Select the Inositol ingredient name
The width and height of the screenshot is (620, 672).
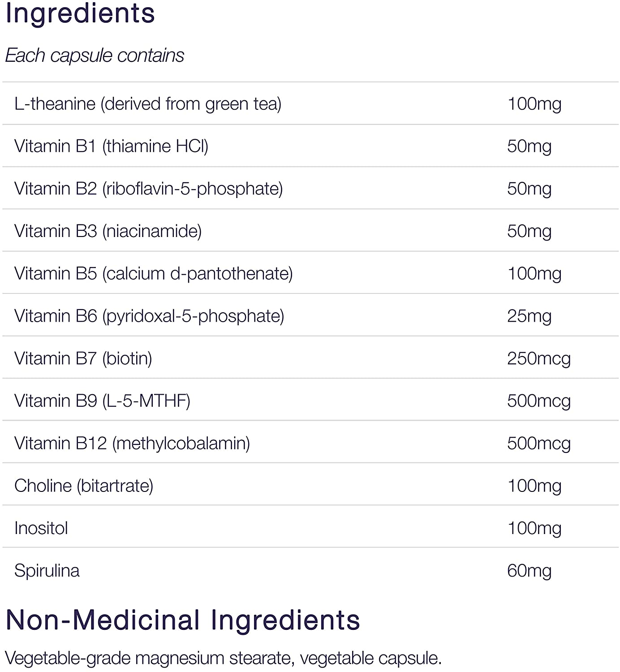(41, 528)
